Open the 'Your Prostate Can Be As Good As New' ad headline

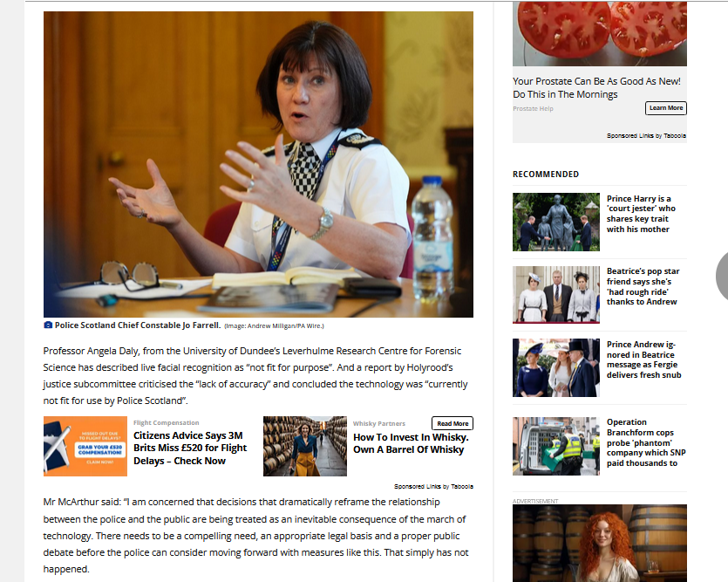[x=596, y=88]
